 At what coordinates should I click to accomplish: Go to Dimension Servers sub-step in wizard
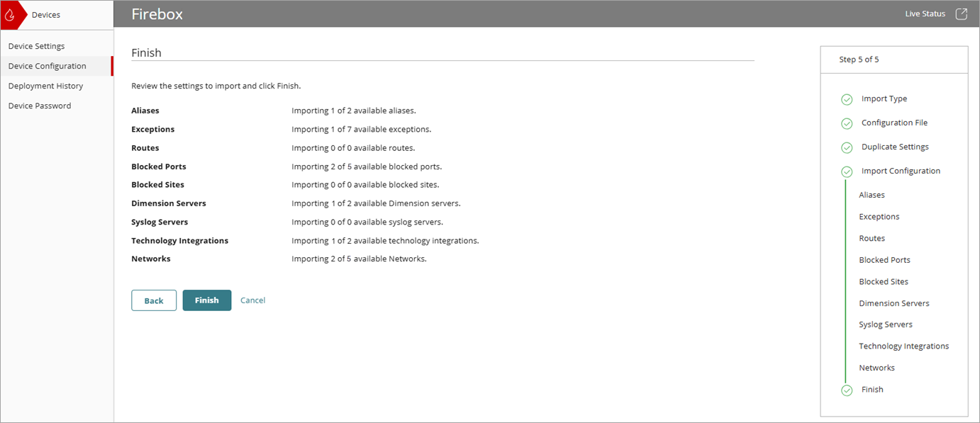(894, 303)
